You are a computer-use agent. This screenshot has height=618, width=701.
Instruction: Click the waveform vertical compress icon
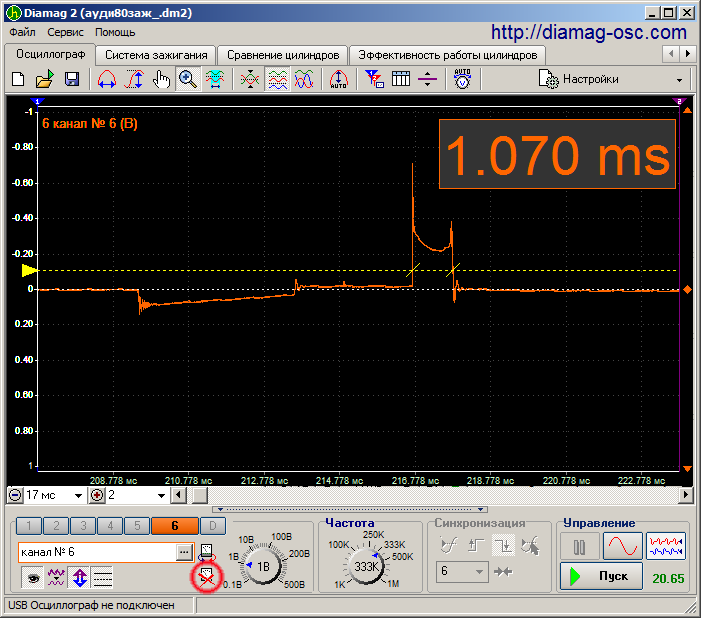pos(249,80)
